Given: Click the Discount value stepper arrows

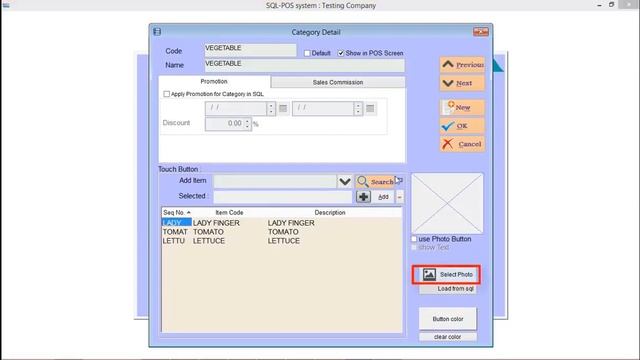Looking at the screenshot, I should point(247,124).
